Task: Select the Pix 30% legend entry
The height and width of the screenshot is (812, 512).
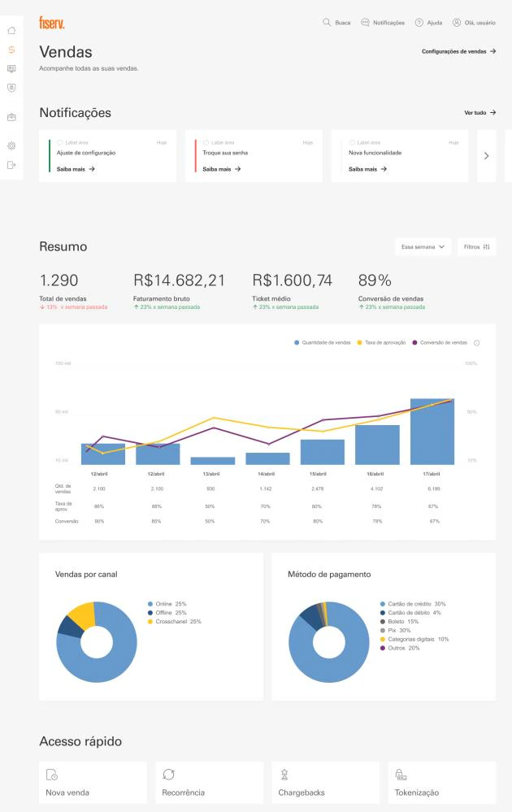Action: coord(396,630)
